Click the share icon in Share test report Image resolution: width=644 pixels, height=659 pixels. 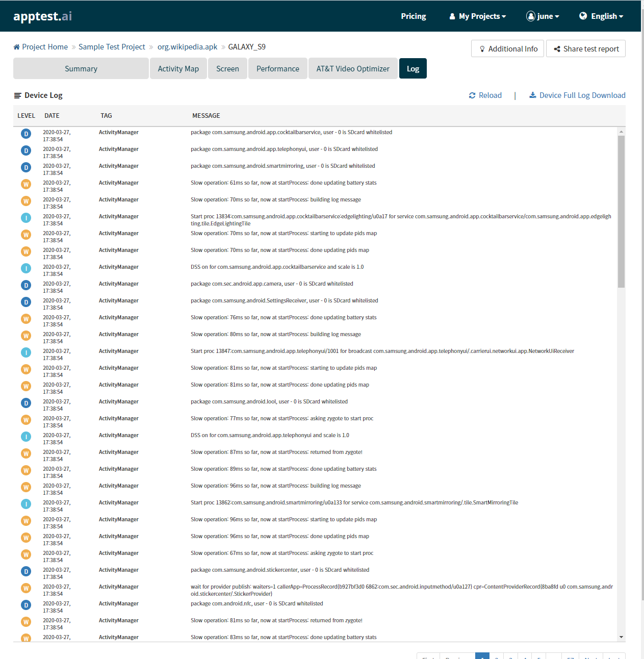click(557, 49)
